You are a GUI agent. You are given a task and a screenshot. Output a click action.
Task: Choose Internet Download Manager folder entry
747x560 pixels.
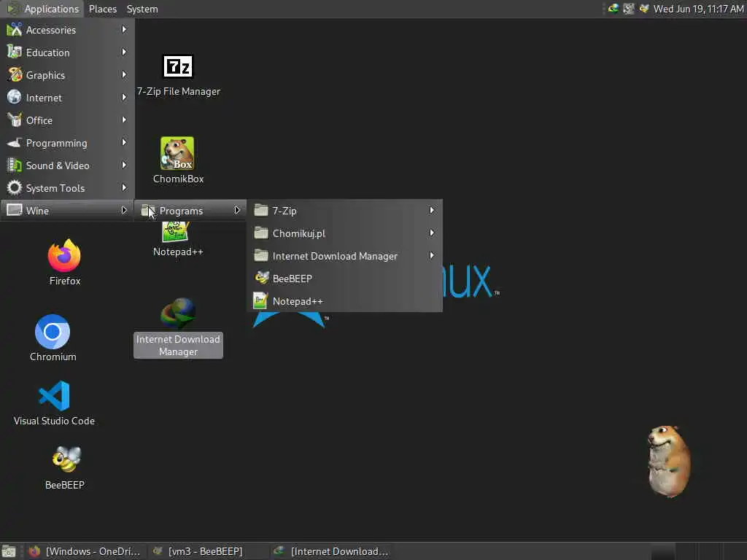tap(344, 256)
